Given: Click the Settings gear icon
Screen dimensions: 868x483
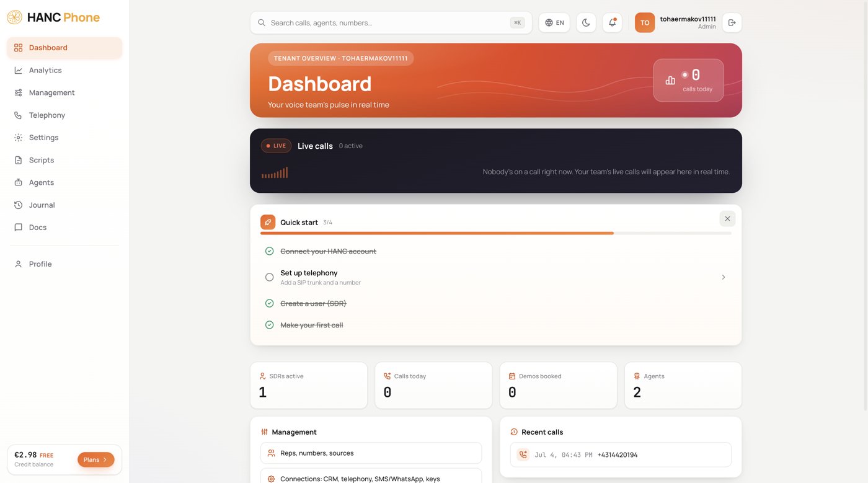Looking at the screenshot, I should click(18, 138).
